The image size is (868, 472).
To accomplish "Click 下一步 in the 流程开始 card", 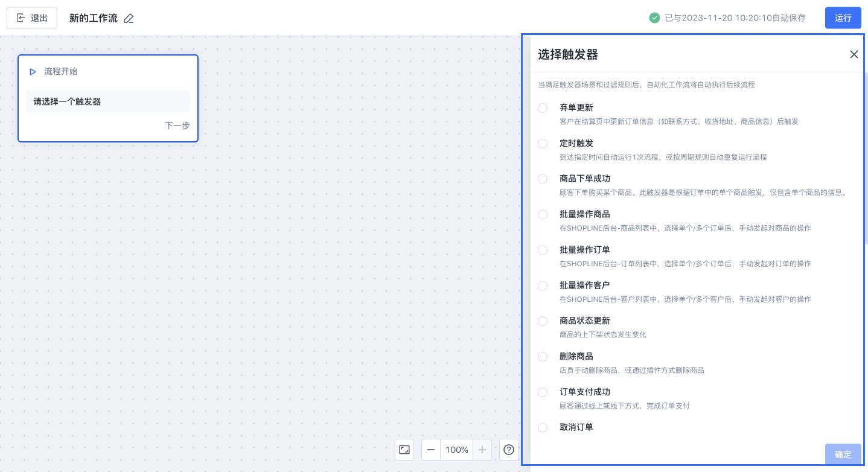I will (x=177, y=126).
